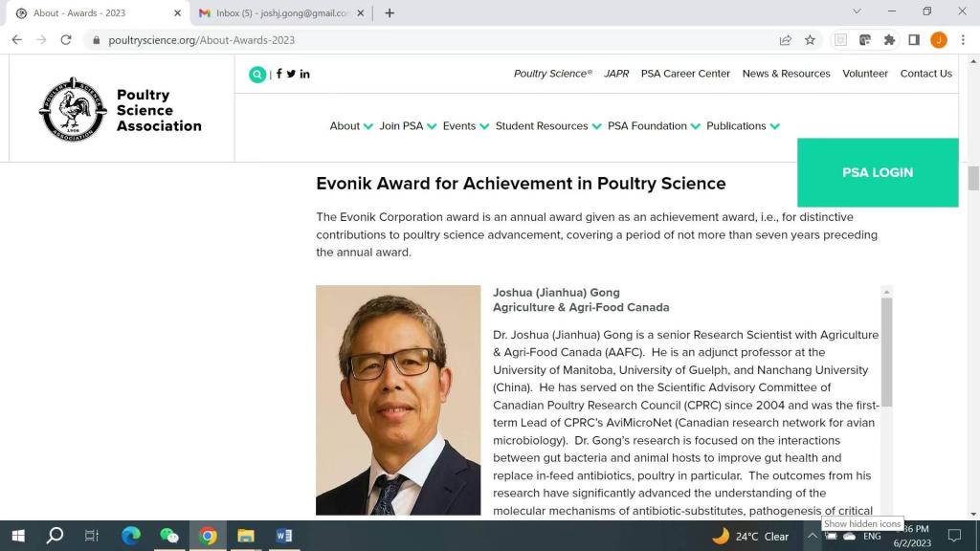980x551 pixels.
Task: Open Microsoft Word from the taskbar
Action: [x=283, y=536]
